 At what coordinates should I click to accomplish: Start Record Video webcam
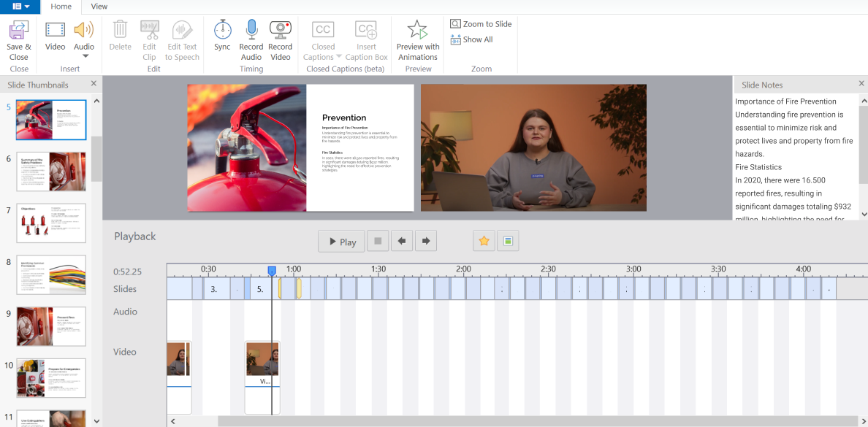281,40
